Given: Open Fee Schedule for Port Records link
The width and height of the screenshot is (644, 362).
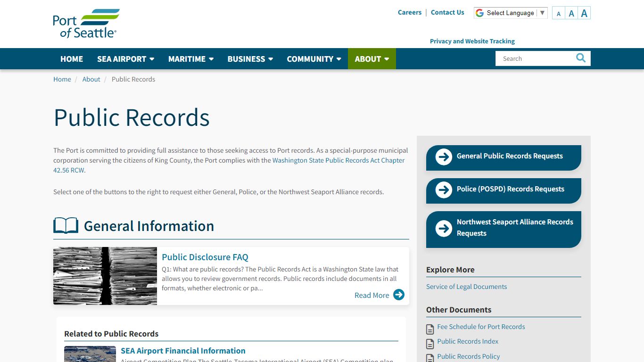Looking at the screenshot, I should (x=481, y=327).
